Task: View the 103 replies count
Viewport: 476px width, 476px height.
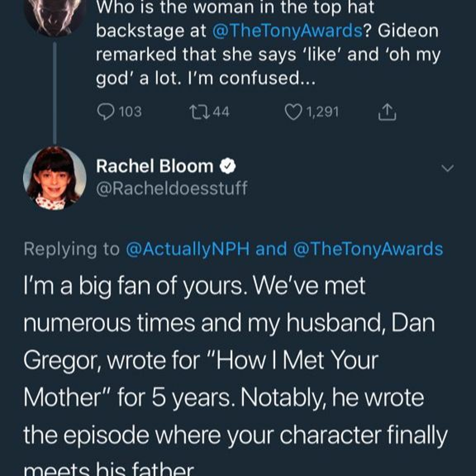Action: [x=130, y=112]
